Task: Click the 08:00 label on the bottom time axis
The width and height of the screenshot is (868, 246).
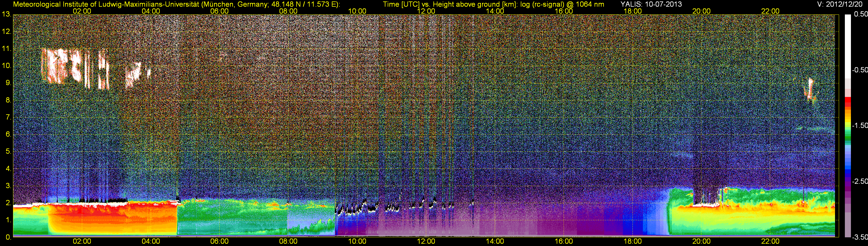Action: point(288,241)
